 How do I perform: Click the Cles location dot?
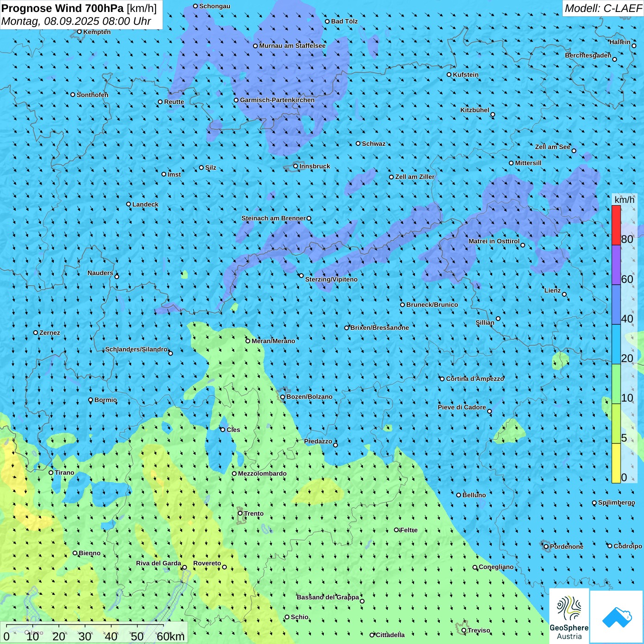[x=223, y=430]
